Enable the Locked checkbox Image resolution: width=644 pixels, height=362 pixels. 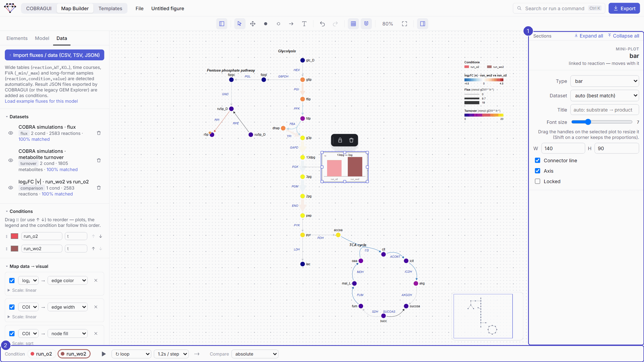pos(537,181)
